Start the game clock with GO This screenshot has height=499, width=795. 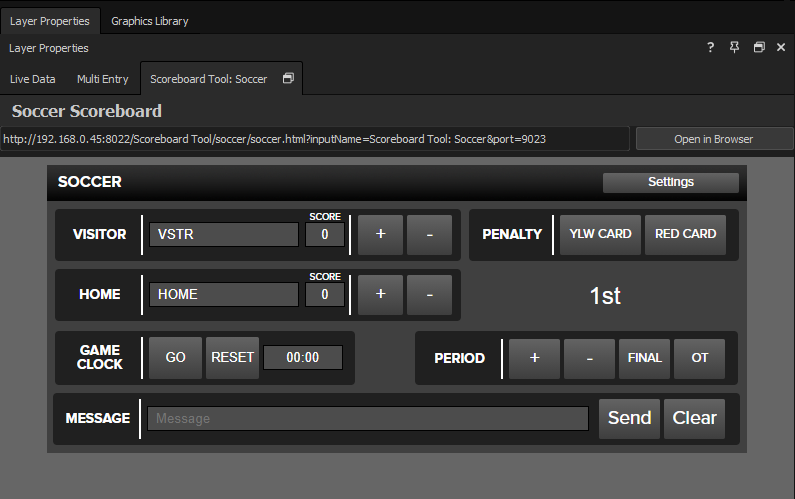(x=175, y=357)
